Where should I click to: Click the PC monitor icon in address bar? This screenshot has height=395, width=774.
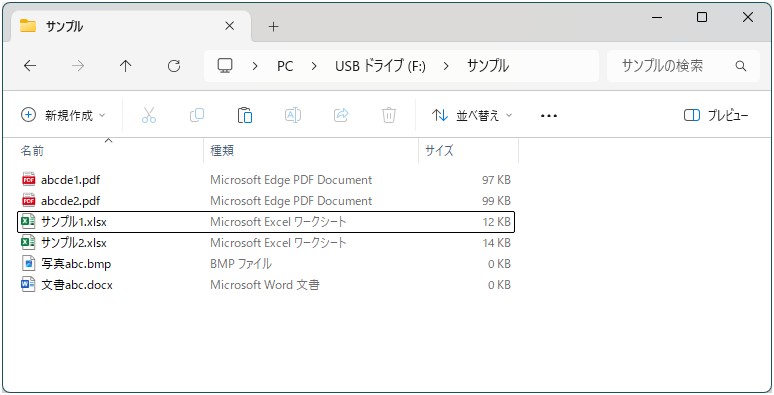point(225,66)
